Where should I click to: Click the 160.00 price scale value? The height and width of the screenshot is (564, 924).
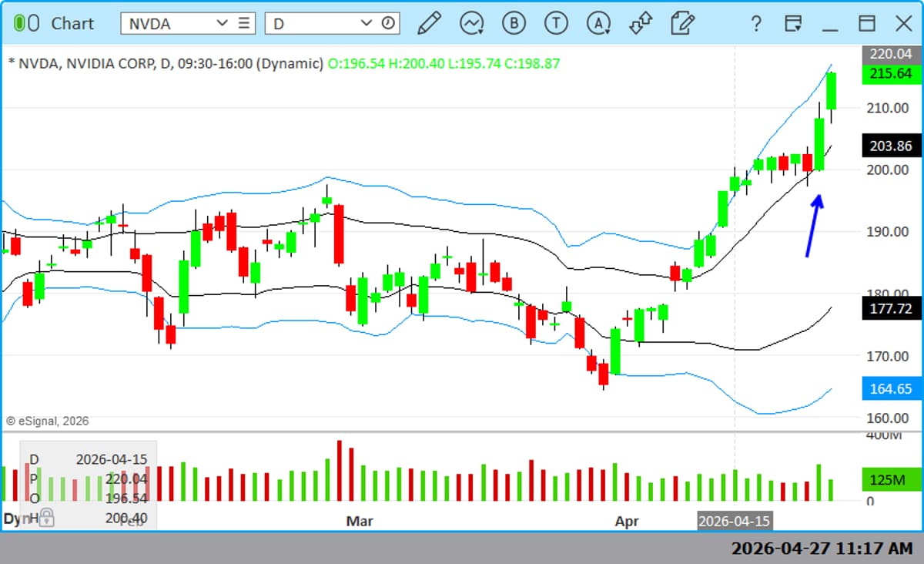click(889, 418)
